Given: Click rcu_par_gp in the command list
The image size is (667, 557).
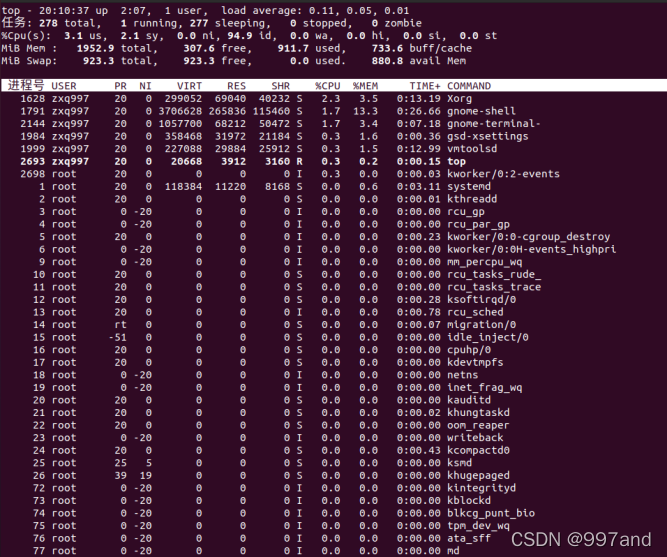Looking at the screenshot, I should coord(478,224).
